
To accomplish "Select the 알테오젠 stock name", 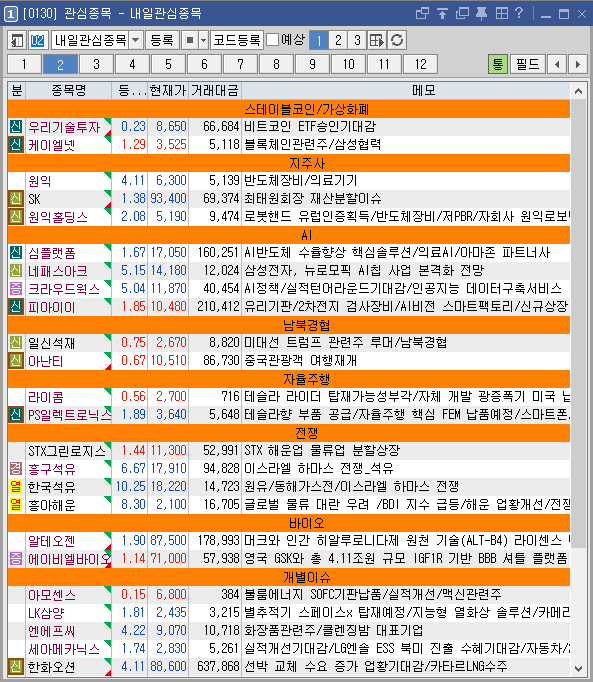I will (52, 541).
